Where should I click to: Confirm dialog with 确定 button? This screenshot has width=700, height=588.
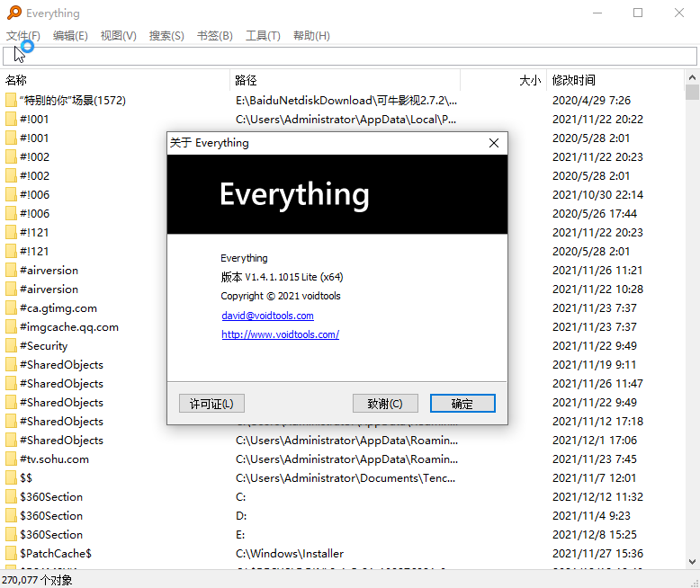(462, 404)
